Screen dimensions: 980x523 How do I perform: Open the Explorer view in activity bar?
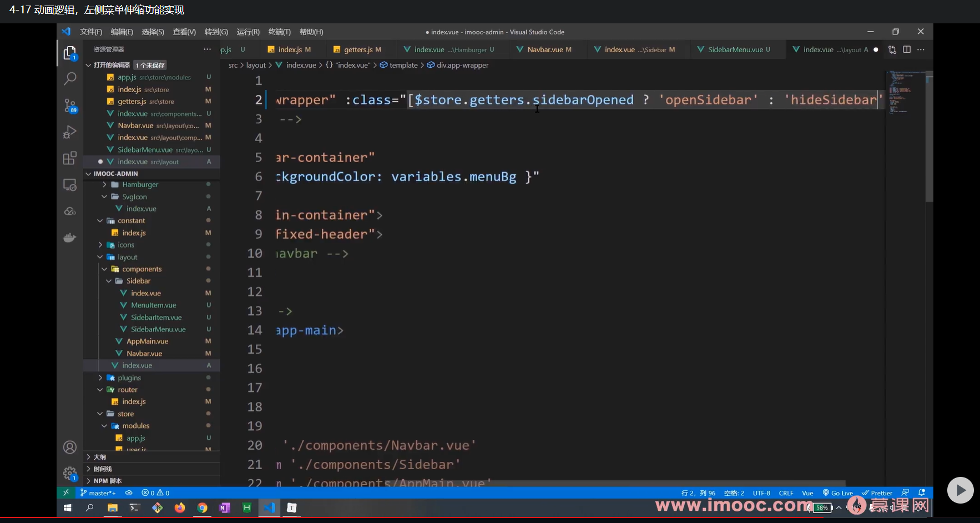70,53
